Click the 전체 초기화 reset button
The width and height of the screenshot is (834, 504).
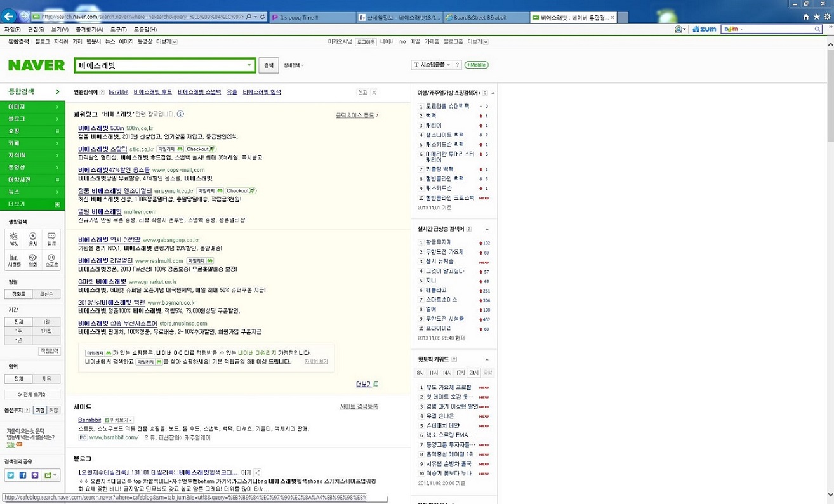[32, 394]
